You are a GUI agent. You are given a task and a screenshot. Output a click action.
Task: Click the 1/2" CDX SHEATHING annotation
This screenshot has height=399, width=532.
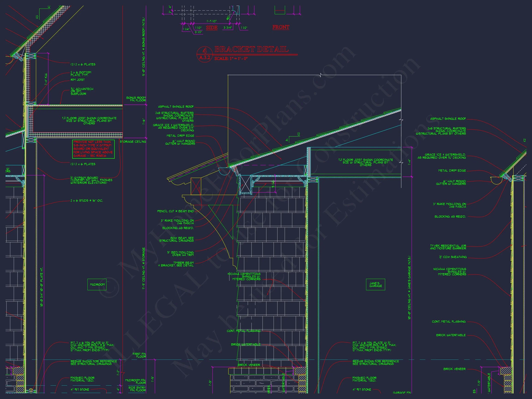point(452,257)
